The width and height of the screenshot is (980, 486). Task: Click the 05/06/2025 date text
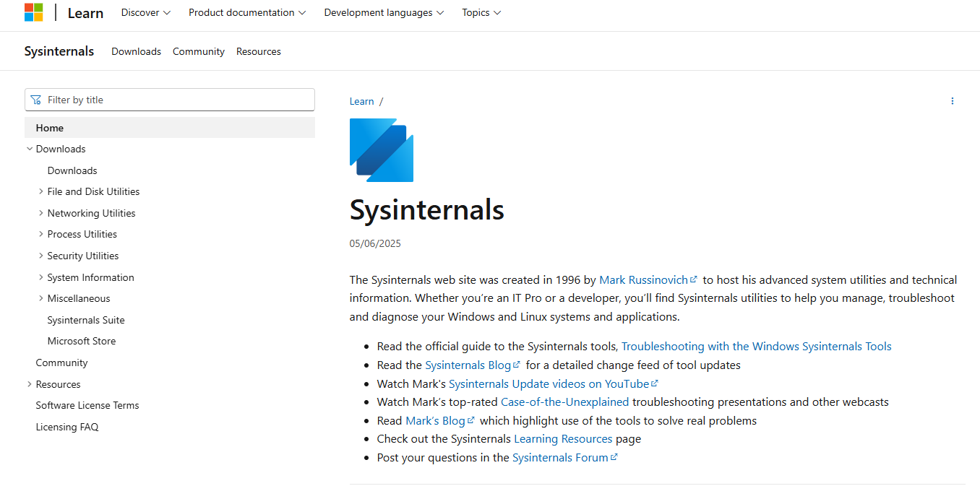click(x=375, y=243)
